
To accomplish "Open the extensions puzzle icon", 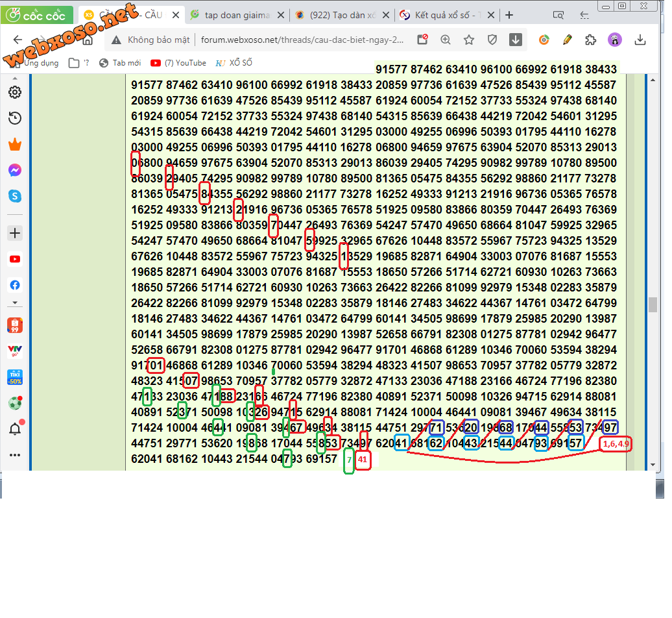I will (590, 40).
